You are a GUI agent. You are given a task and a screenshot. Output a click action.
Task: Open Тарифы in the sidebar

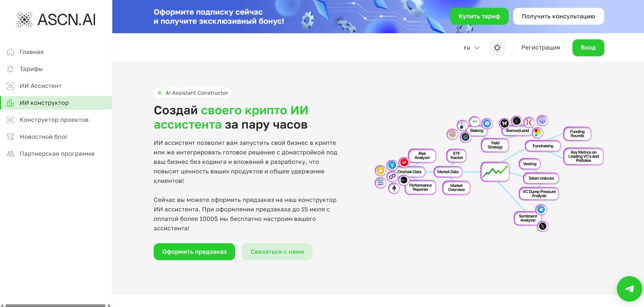56,69
